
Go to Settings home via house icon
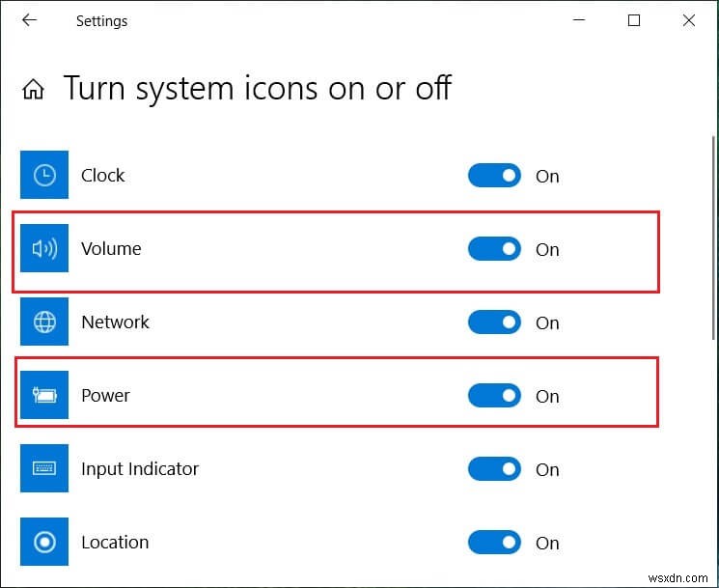33,90
